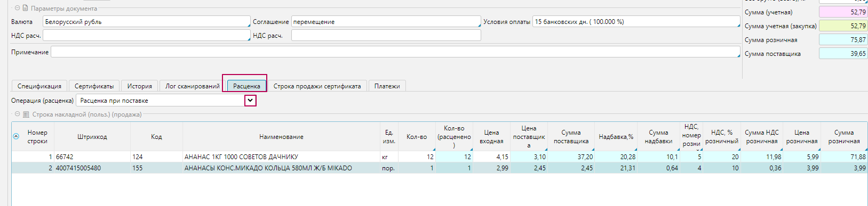Click the Сумма поставщика value 39,65
Screen dimensions: 868x206
[843, 53]
